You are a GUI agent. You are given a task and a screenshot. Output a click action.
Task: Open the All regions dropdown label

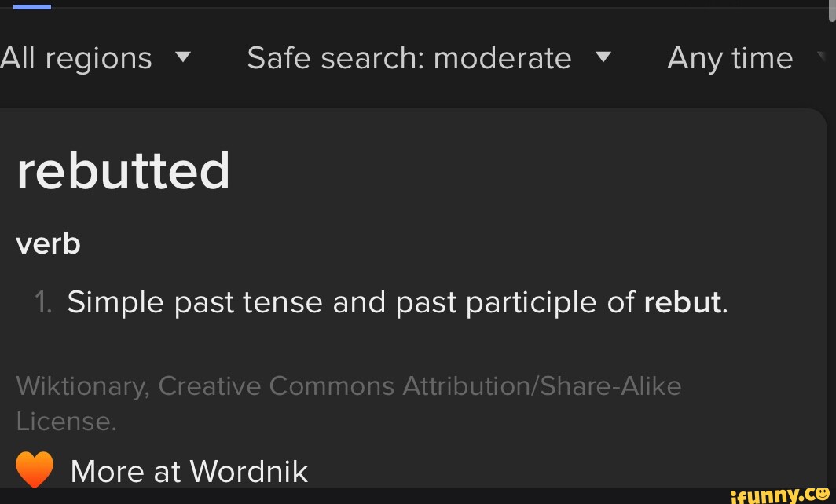76,58
